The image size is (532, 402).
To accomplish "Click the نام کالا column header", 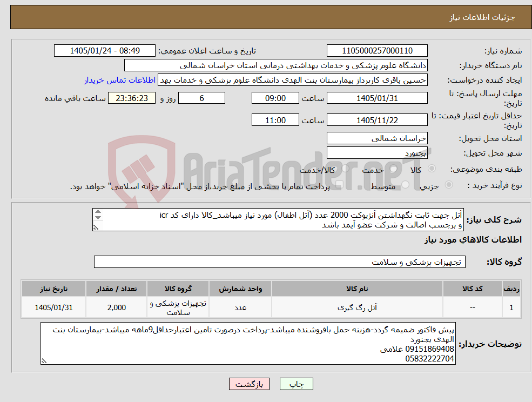I will [x=357, y=289].
